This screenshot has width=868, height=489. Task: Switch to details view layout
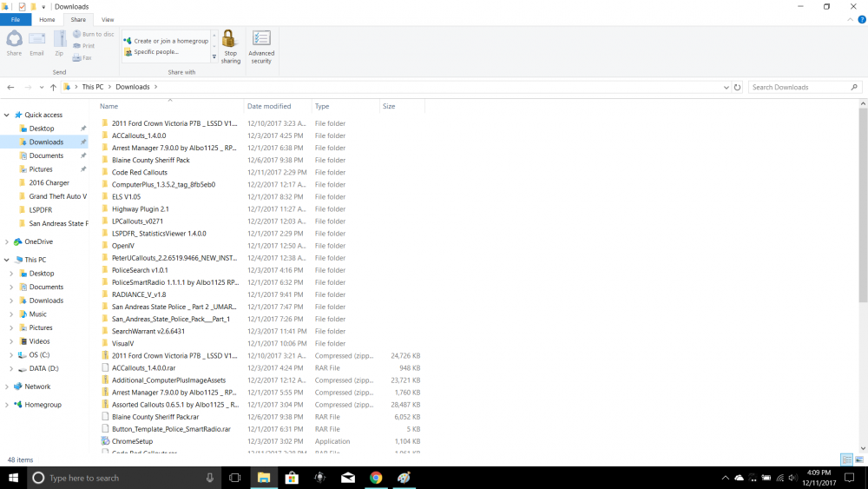coord(846,459)
